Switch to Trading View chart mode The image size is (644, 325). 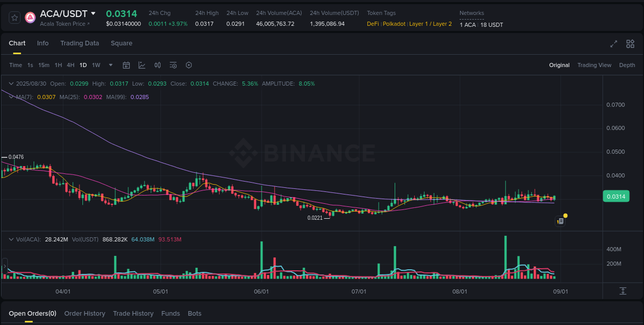595,65
